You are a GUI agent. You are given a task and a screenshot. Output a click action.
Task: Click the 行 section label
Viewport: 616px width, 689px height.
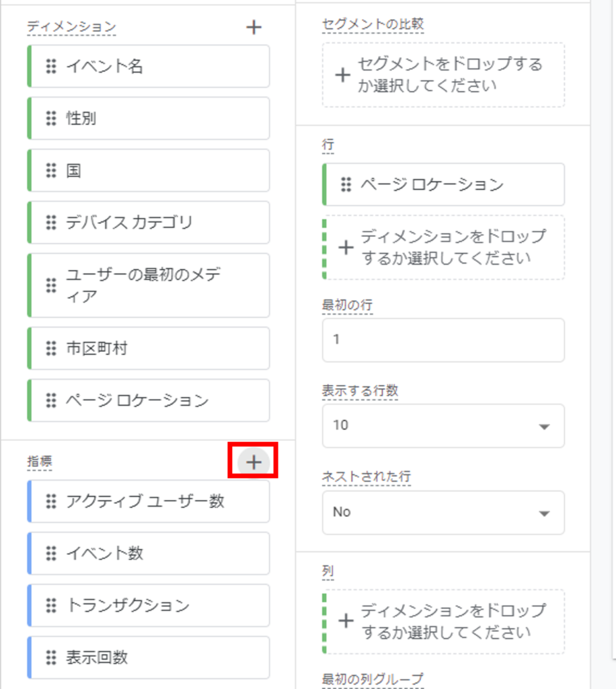click(x=328, y=145)
